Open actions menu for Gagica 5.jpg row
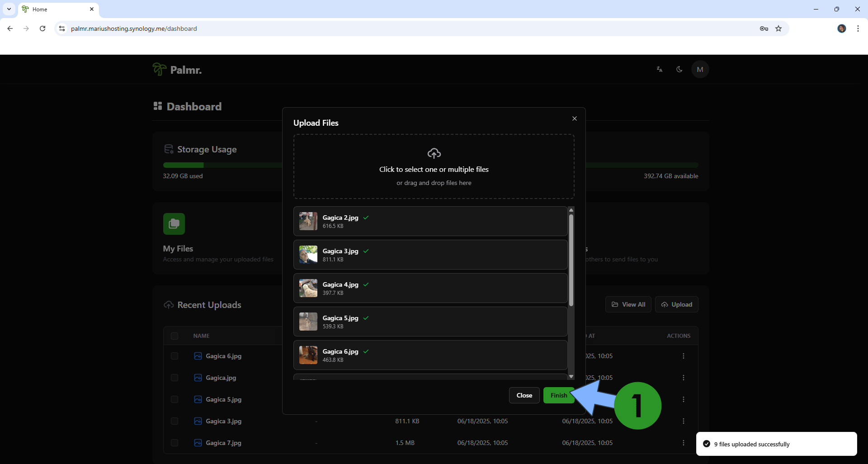Viewport: 868px width, 464px height. (x=684, y=399)
